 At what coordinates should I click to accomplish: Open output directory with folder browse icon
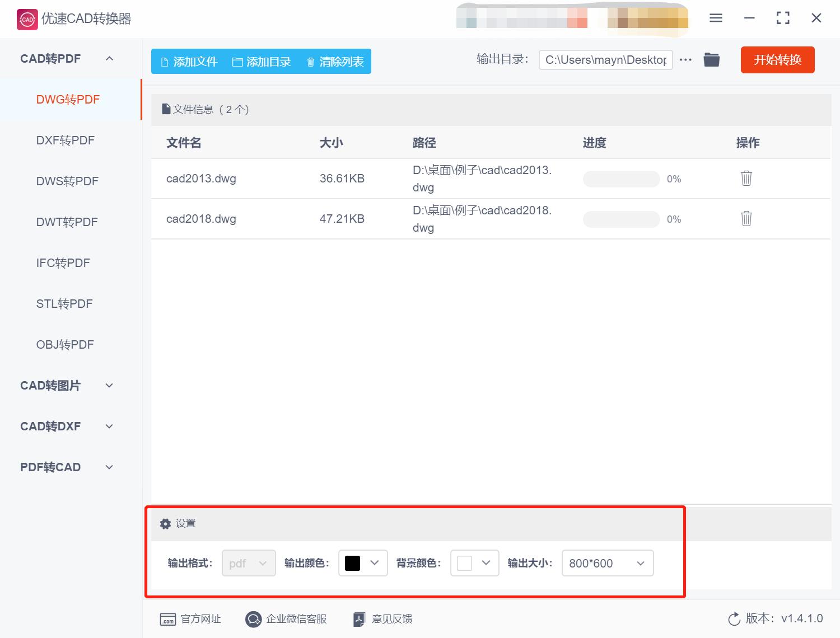(x=711, y=59)
